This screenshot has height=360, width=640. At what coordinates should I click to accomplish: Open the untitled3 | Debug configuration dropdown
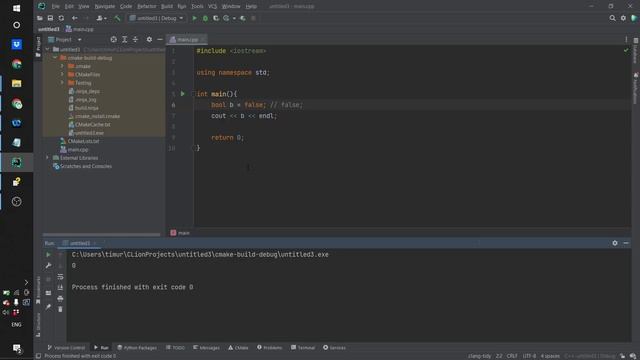pyautogui.click(x=157, y=18)
